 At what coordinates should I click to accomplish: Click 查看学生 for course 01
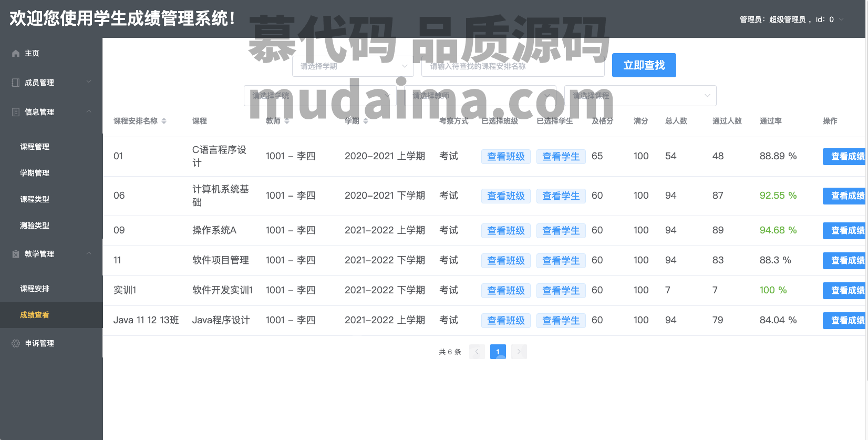point(561,157)
